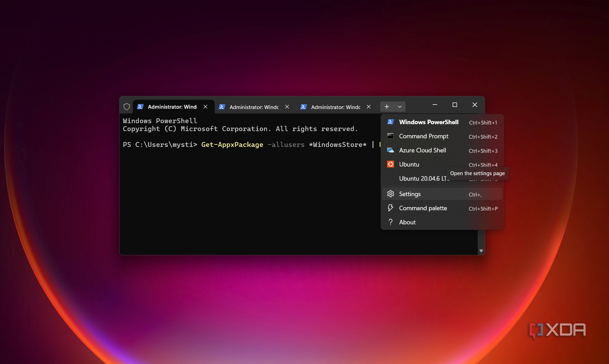This screenshot has width=609, height=364.
Task: Click PowerShell icon on second tab
Action: pyautogui.click(x=222, y=107)
